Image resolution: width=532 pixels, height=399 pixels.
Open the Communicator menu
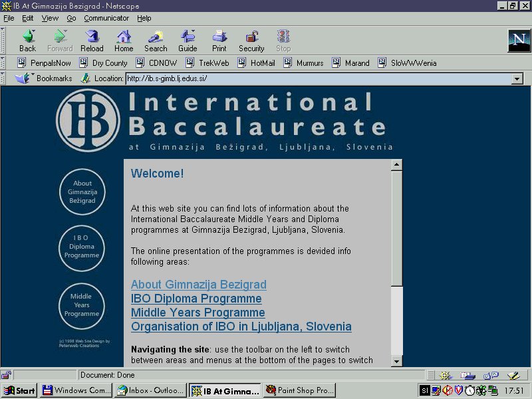click(106, 19)
